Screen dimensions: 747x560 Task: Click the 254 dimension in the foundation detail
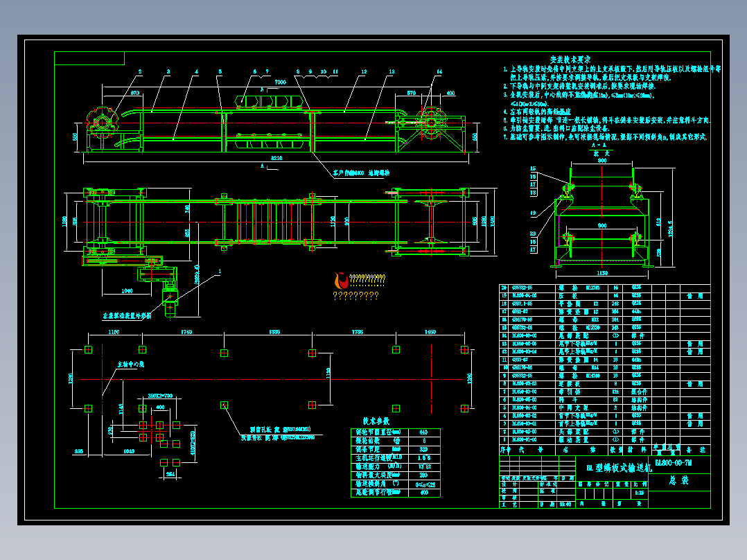click(170, 474)
